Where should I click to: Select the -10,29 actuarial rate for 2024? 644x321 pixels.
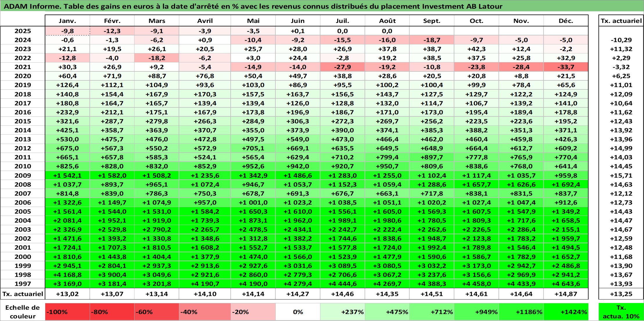tap(621, 40)
